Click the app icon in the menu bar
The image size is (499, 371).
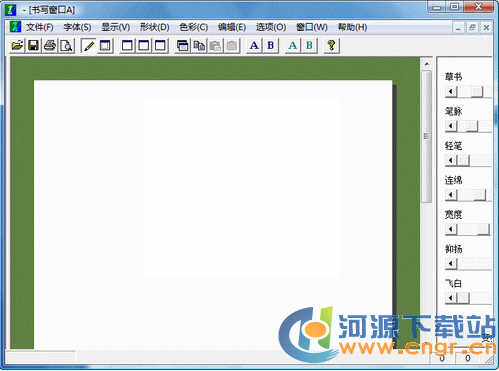15,27
